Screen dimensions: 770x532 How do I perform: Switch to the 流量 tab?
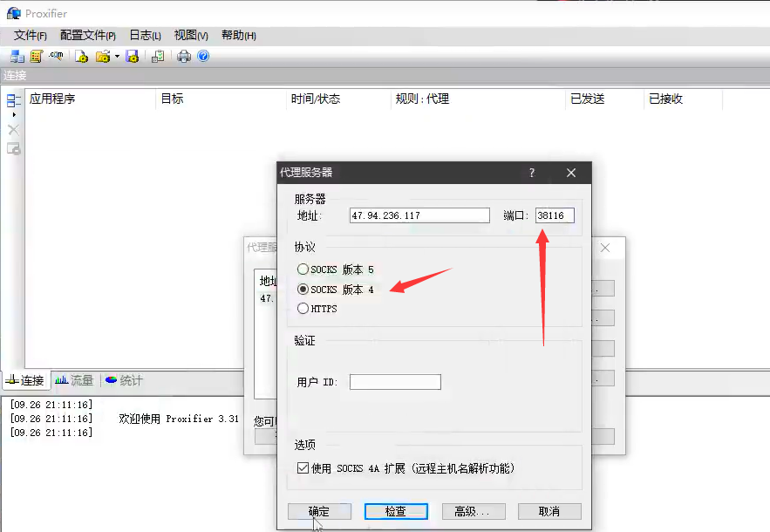74,380
